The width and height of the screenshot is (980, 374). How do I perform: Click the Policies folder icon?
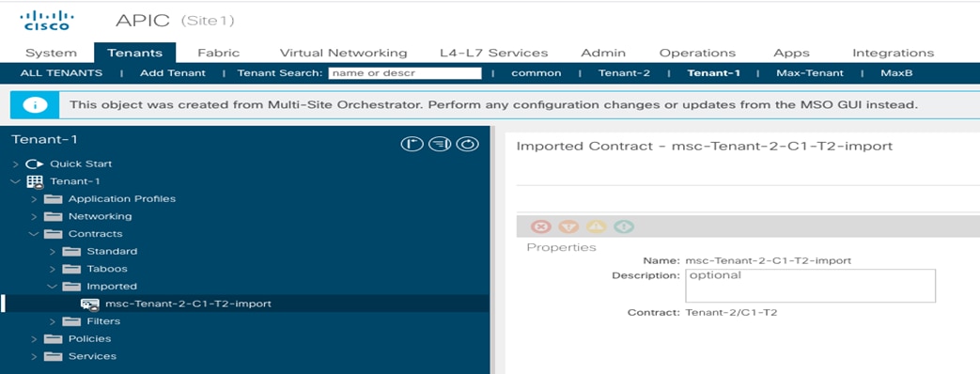tap(54, 339)
